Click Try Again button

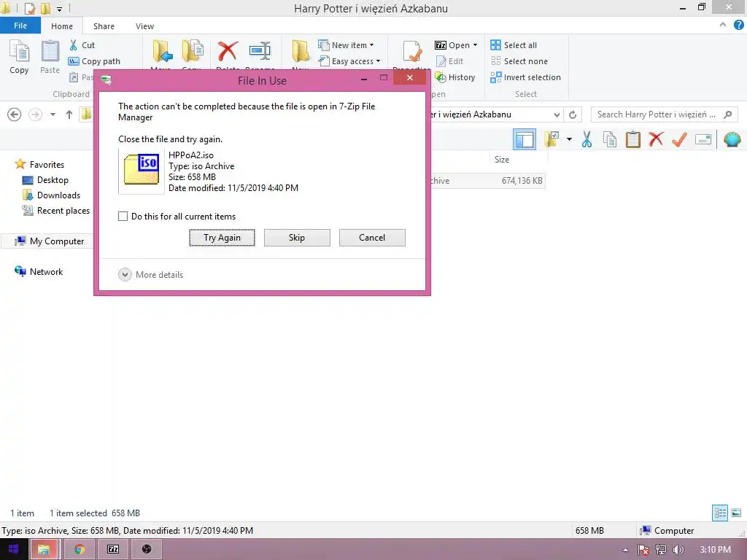coord(222,238)
